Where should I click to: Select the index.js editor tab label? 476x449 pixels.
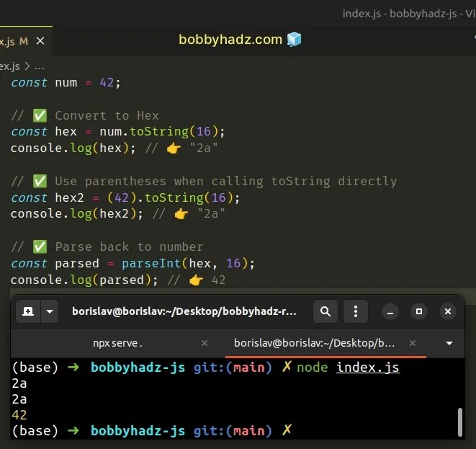(8, 41)
